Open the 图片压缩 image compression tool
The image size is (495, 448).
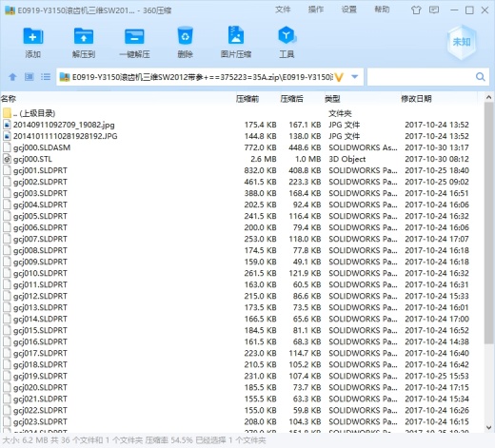[x=236, y=35]
